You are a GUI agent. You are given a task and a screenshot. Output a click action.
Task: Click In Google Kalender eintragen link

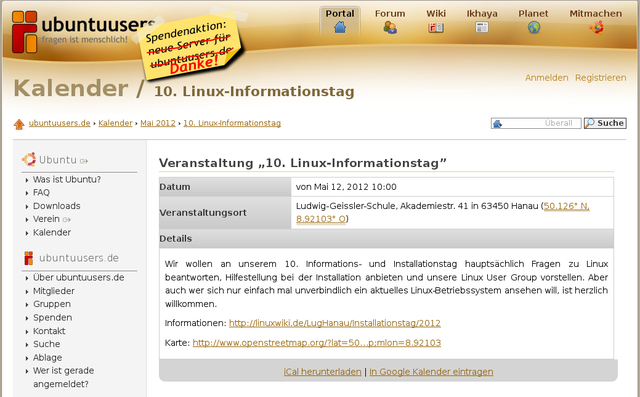click(x=431, y=372)
